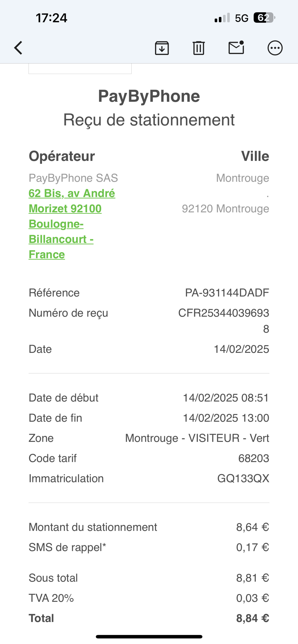Viewport: 298px width, 644px height.
Task: Tap the PayByPhone heading
Action: pos(149,96)
